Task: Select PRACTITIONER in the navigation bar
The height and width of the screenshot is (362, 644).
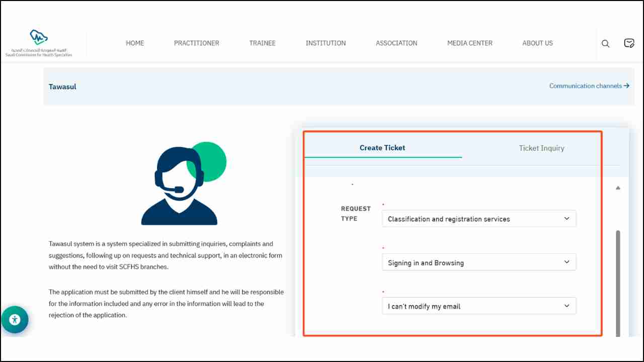Action: click(x=196, y=43)
